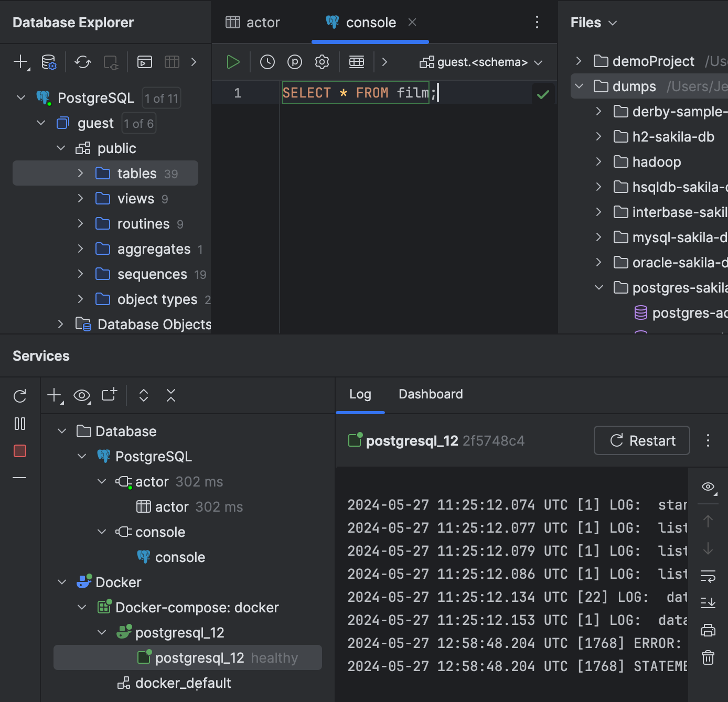Clear the log with trash icon
Image resolution: width=728 pixels, height=702 pixels.
[x=708, y=657]
